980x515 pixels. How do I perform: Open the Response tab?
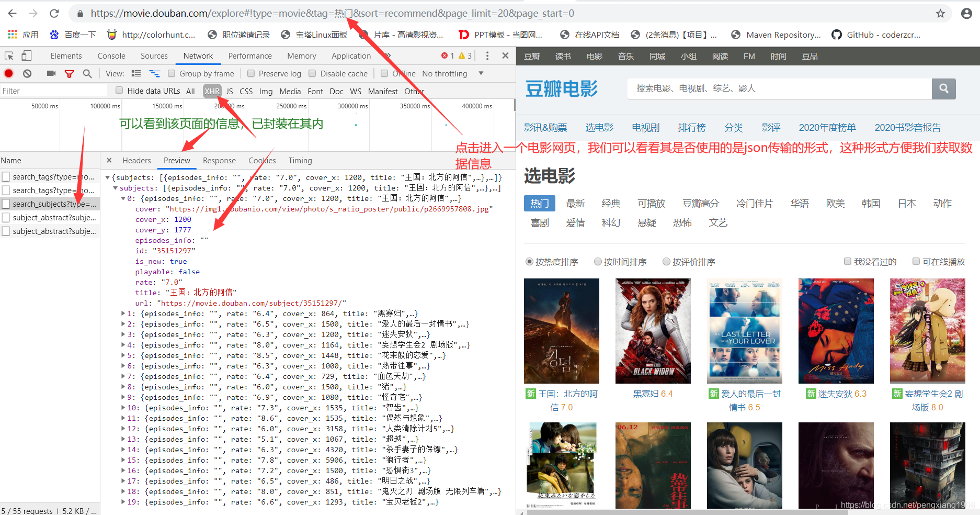tap(219, 161)
